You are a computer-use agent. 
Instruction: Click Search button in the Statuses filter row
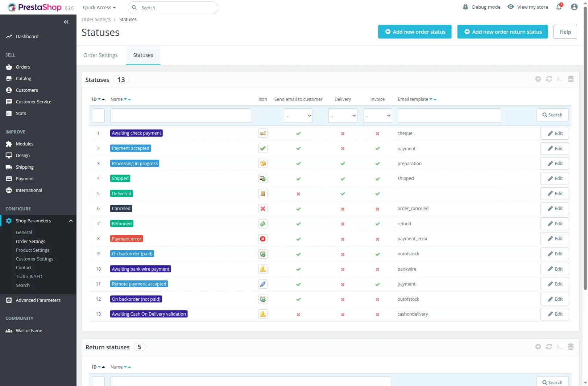coord(552,115)
